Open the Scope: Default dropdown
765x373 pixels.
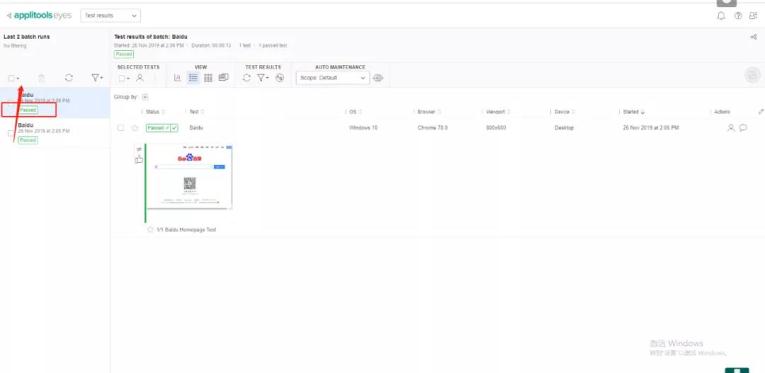pyautogui.click(x=333, y=78)
